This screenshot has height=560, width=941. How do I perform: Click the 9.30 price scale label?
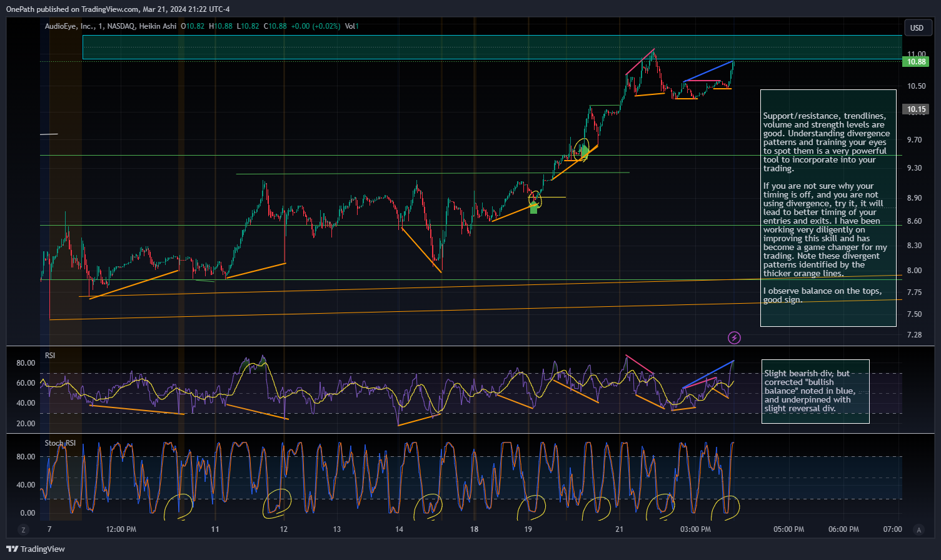[x=915, y=168]
